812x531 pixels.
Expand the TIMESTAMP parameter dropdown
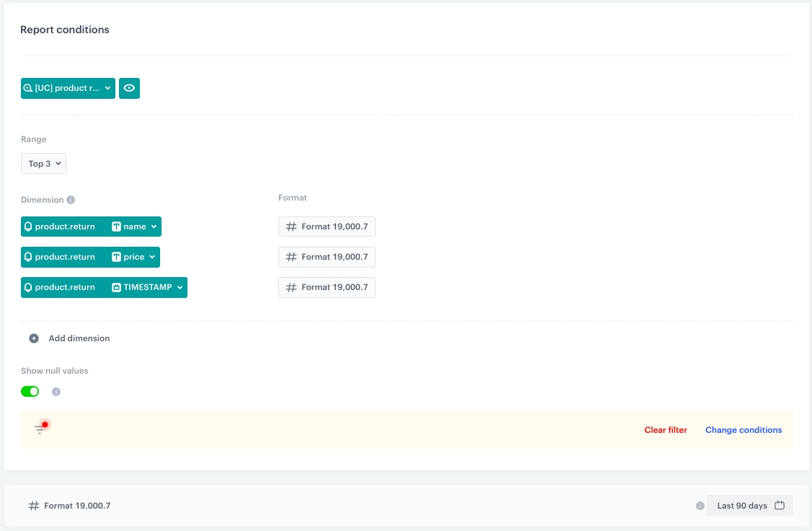click(148, 287)
